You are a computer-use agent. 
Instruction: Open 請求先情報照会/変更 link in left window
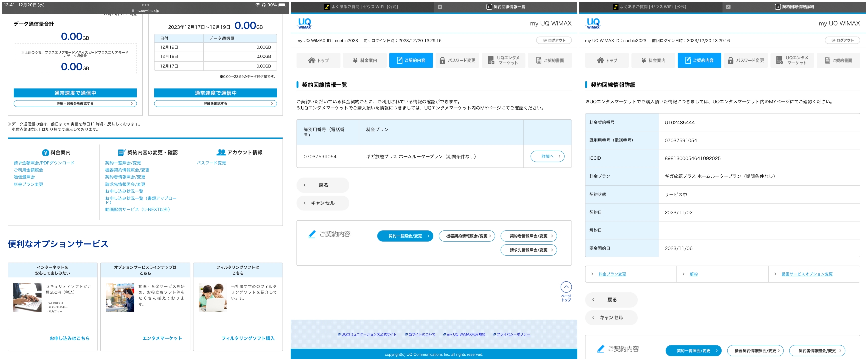[x=125, y=185]
